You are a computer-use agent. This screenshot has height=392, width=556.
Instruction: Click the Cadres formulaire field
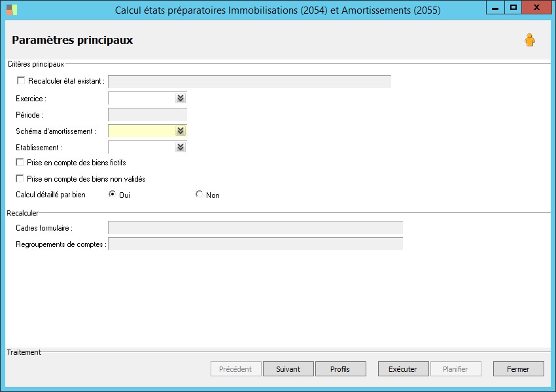click(255, 228)
